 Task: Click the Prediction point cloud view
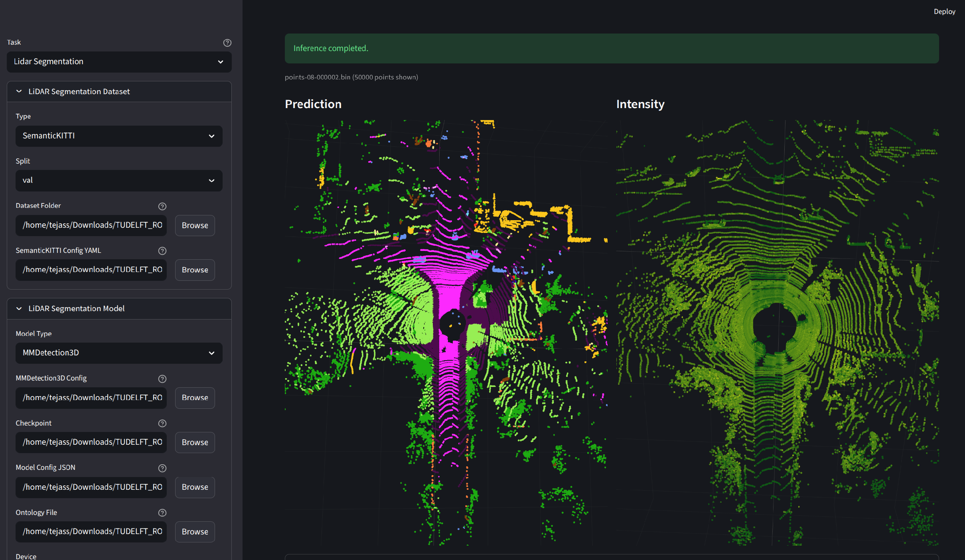pos(446,333)
